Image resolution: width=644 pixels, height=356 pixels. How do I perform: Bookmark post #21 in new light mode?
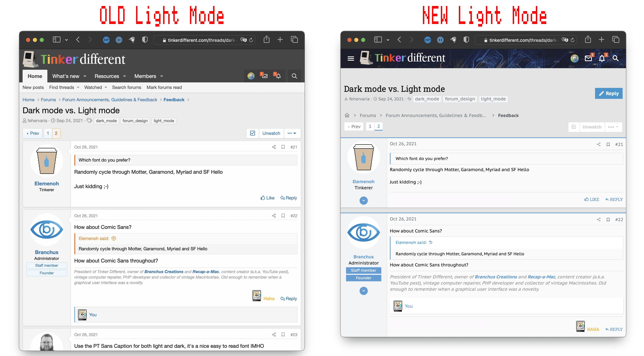608,144
